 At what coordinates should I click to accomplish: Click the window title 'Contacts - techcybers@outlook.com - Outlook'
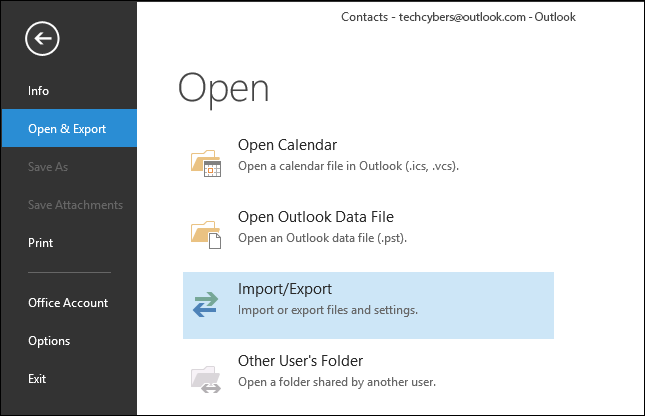(x=458, y=17)
